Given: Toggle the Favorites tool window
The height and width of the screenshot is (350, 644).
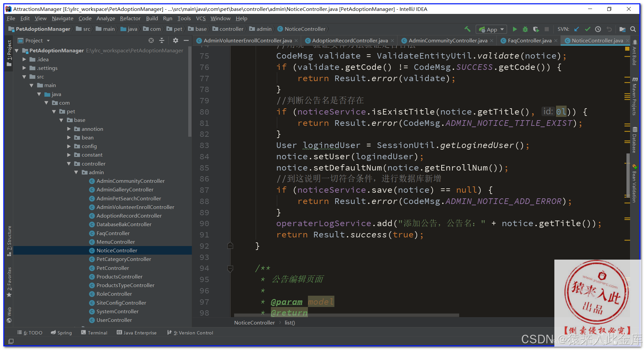Looking at the screenshot, I should tap(9, 282).
